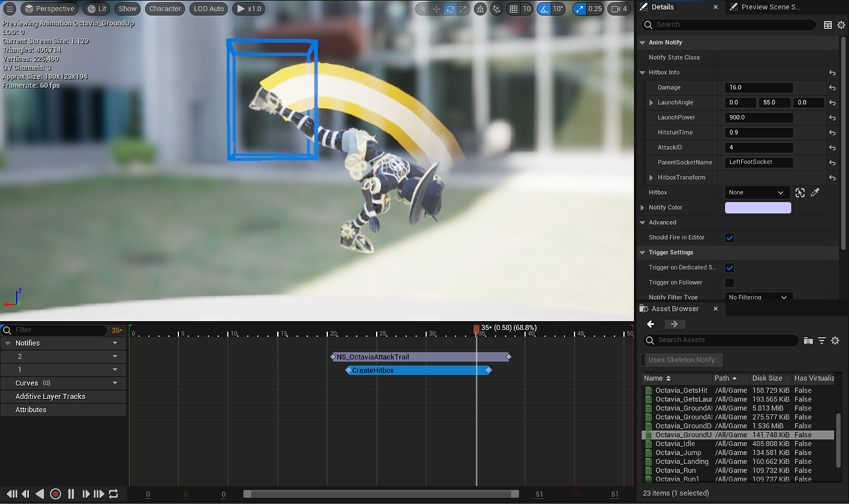The image size is (849, 504).
Task: Switch to the Details tab
Action: coord(662,7)
